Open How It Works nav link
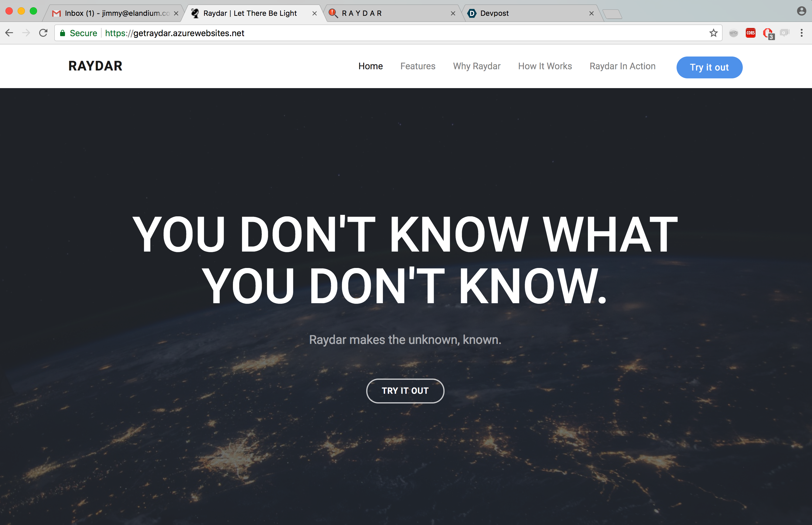812x525 pixels. click(545, 66)
